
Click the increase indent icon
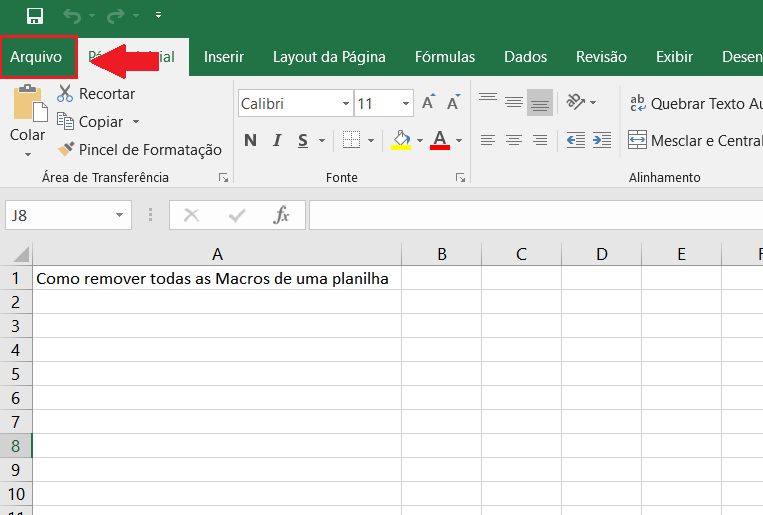(x=601, y=140)
